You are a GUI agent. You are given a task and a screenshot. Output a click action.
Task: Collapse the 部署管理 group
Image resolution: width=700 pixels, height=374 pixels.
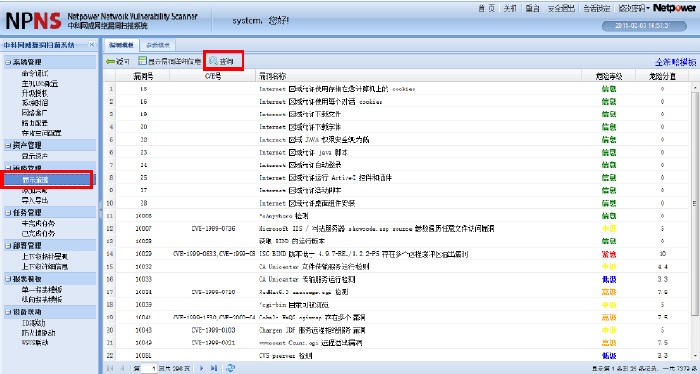click(x=8, y=245)
